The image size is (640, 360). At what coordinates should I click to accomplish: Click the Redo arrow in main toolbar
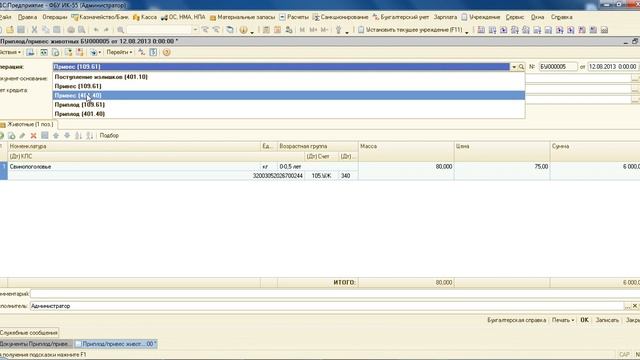point(106,30)
